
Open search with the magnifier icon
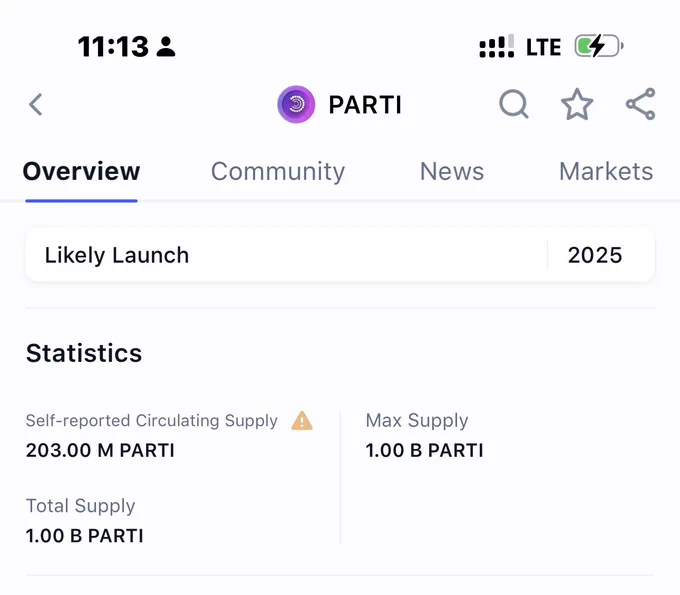(514, 104)
